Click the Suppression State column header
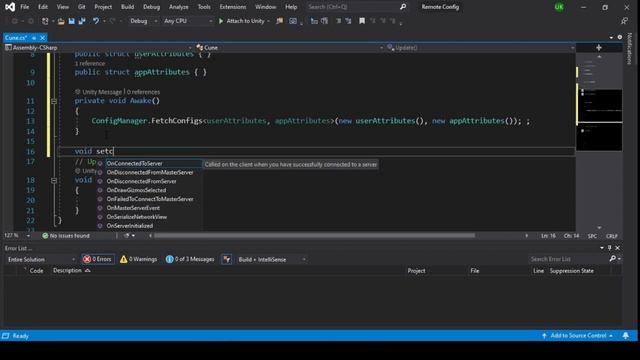Screen dimensions: 640x360 coord(571,271)
